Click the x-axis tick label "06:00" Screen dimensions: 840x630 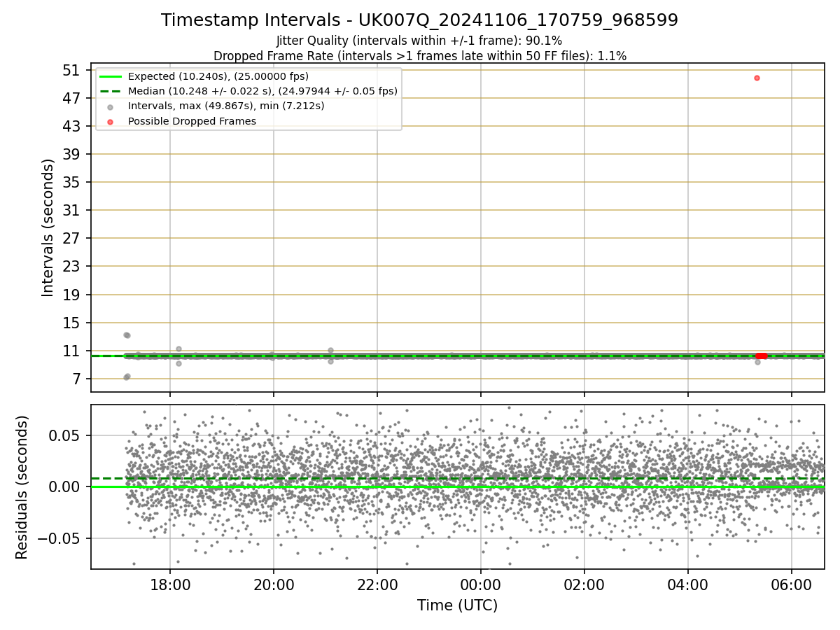pyautogui.click(x=792, y=584)
